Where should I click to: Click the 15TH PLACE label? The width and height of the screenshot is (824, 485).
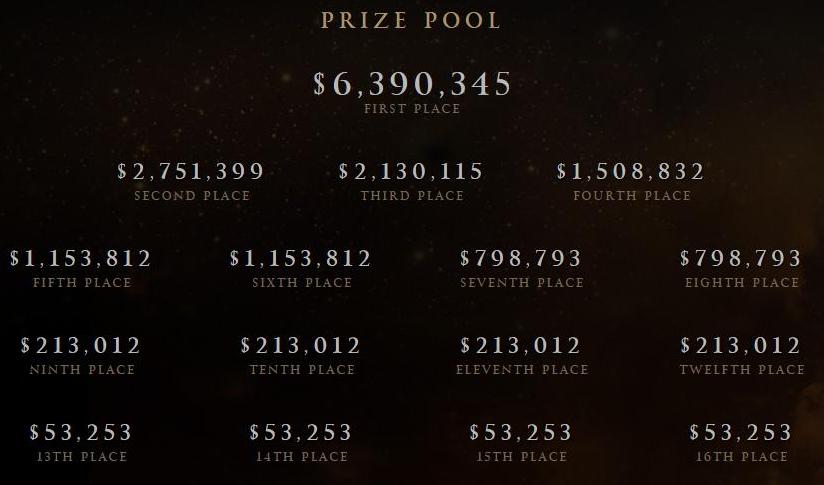point(522,457)
